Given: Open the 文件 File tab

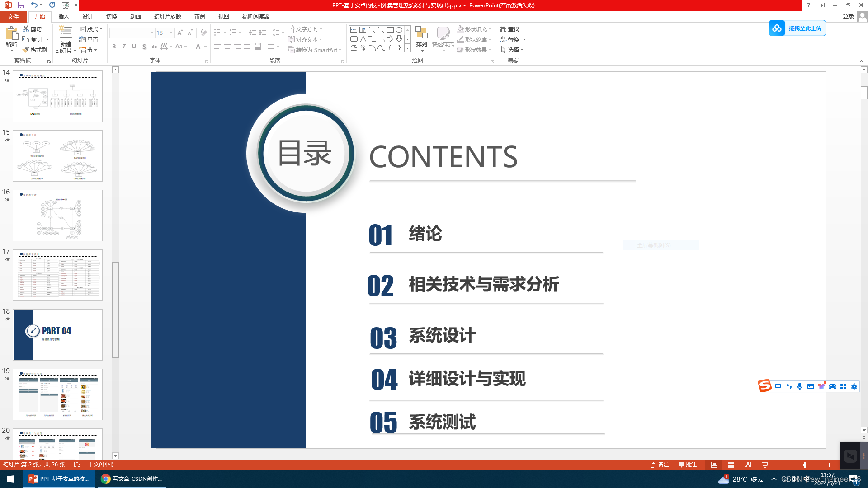Looking at the screenshot, I should [x=13, y=16].
